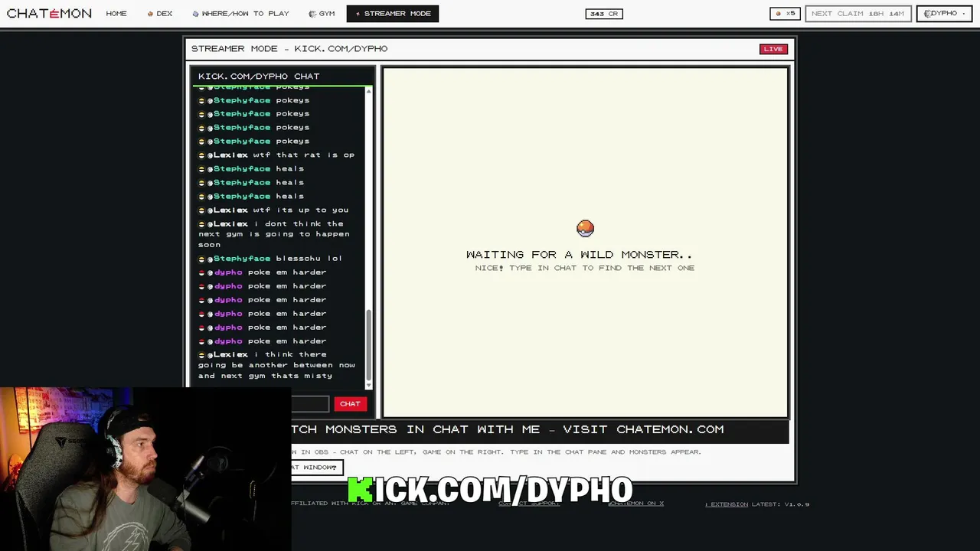Image resolution: width=980 pixels, height=551 pixels.
Task: Click the 343 CR credits balance
Action: click(x=604, y=13)
